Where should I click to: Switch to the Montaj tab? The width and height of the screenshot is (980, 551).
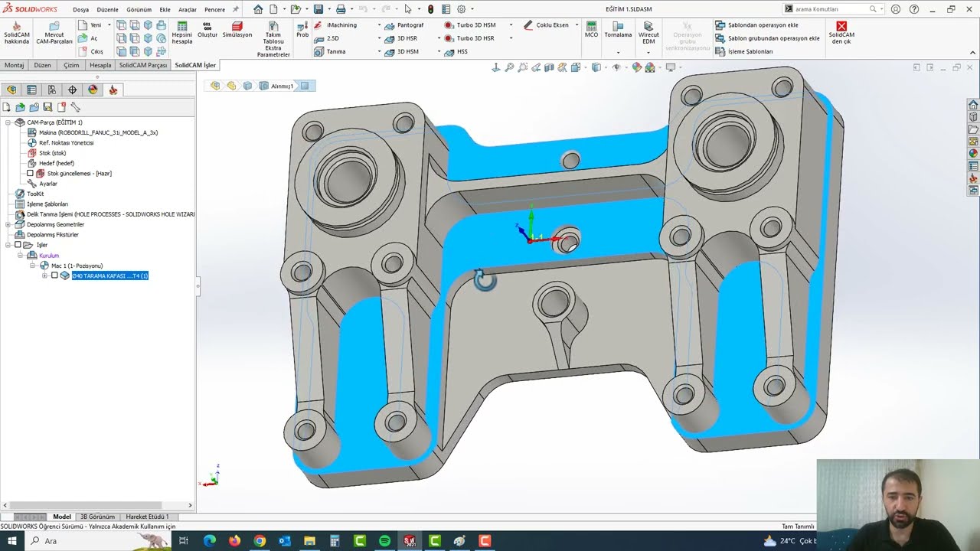pyautogui.click(x=14, y=65)
